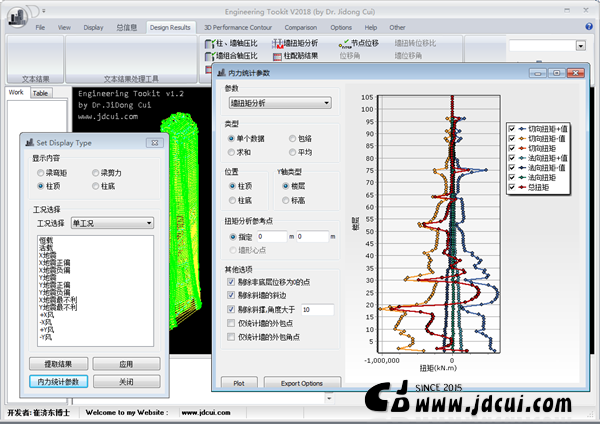Select 恒载 in load case list
This screenshot has width=600, height=424.
[x=46, y=240]
